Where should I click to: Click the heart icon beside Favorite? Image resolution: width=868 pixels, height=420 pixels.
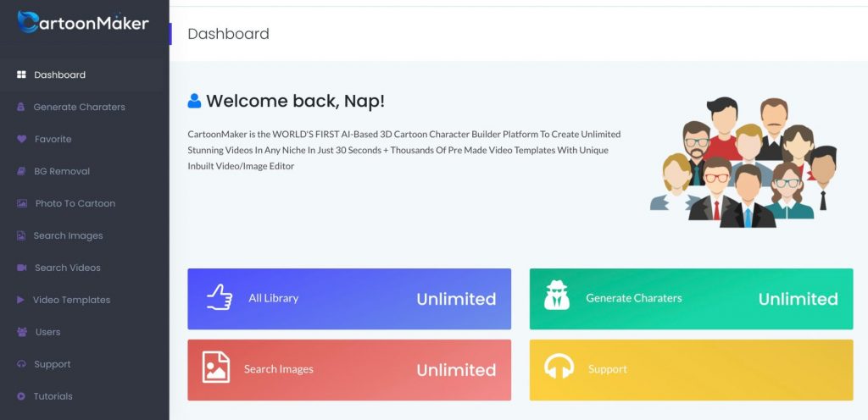click(21, 139)
